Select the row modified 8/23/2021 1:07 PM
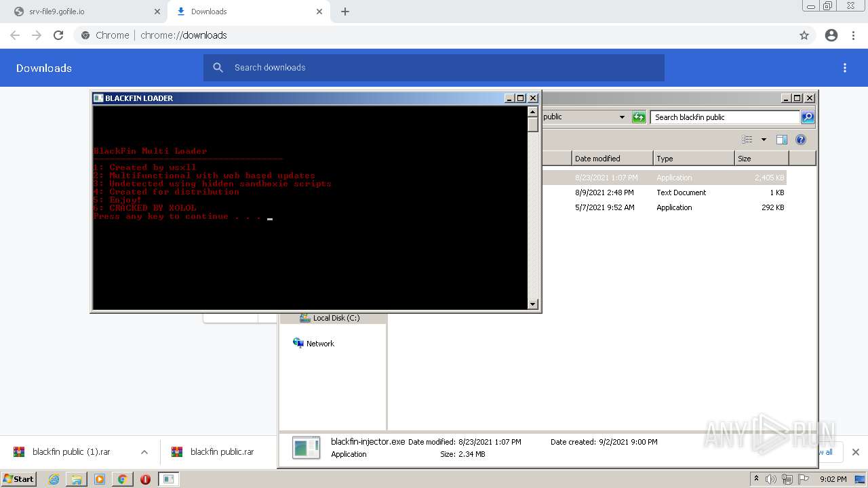This screenshot has height=488, width=868. (x=664, y=178)
